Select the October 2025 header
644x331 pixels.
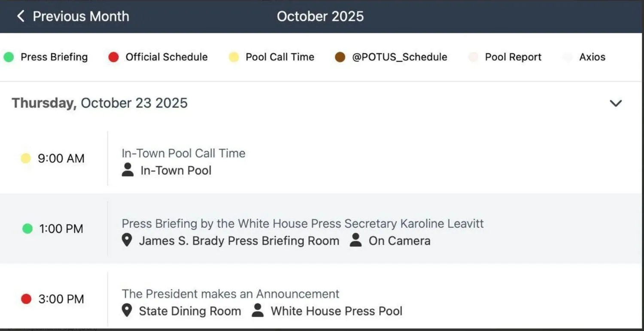point(320,16)
